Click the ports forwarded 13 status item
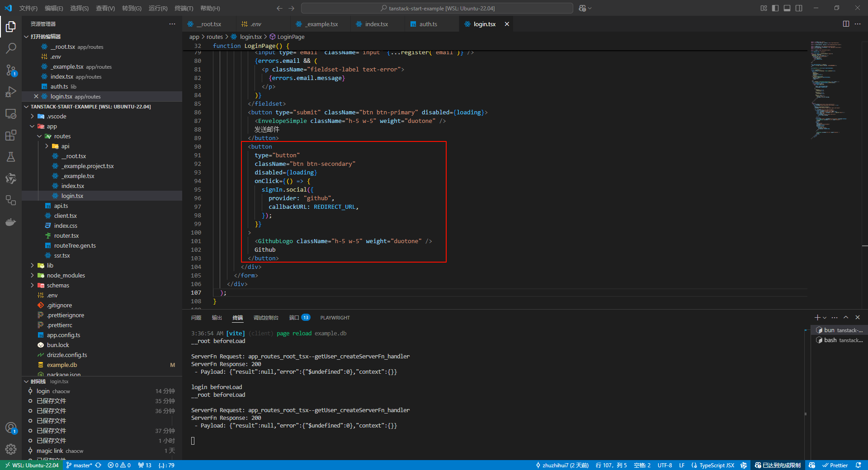868x470 pixels. tap(145, 465)
